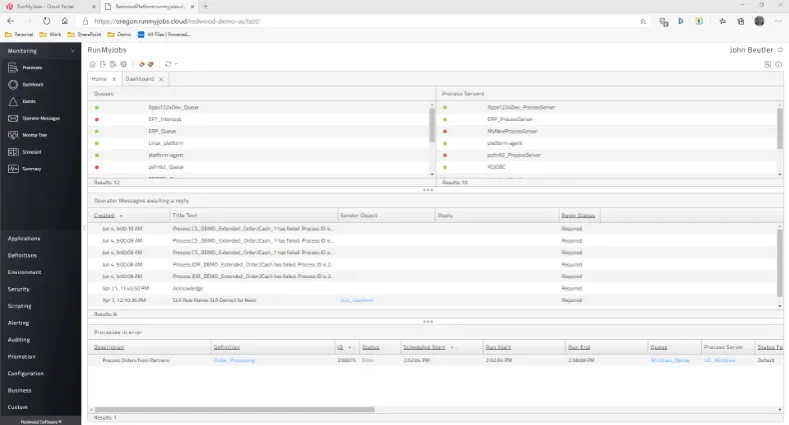This screenshot has width=789, height=425.
Task: Click the info icon at top right of the portal
Action: click(x=778, y=64)
